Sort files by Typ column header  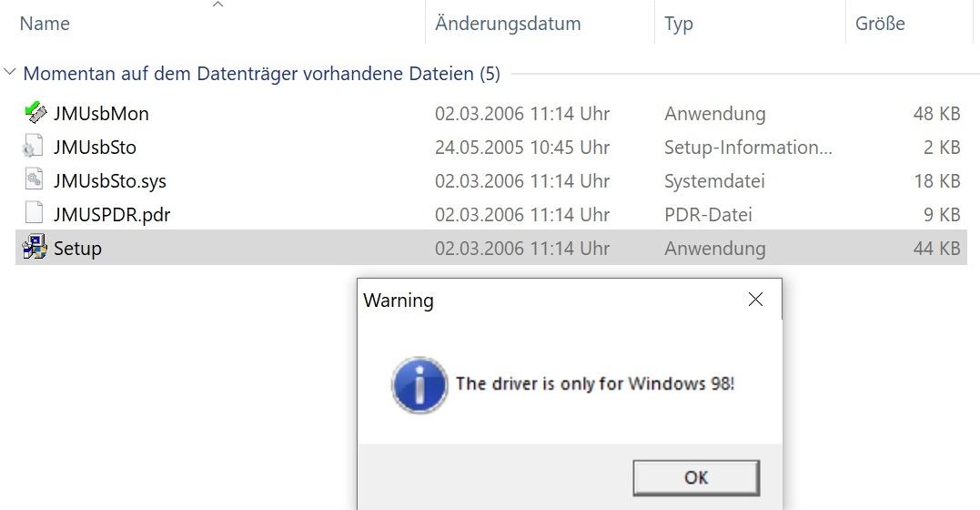[679, 24]
